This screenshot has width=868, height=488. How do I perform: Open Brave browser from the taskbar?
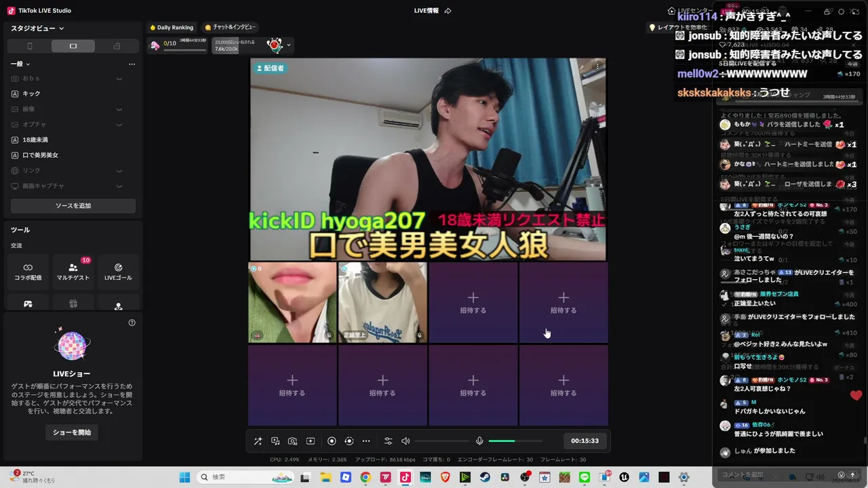coord(445,477)
